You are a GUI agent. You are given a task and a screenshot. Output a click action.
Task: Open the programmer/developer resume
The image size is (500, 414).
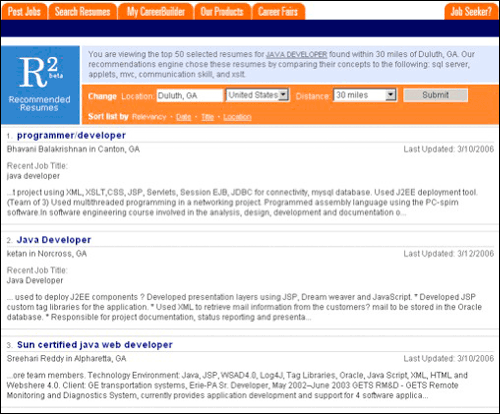pos(71,135)
